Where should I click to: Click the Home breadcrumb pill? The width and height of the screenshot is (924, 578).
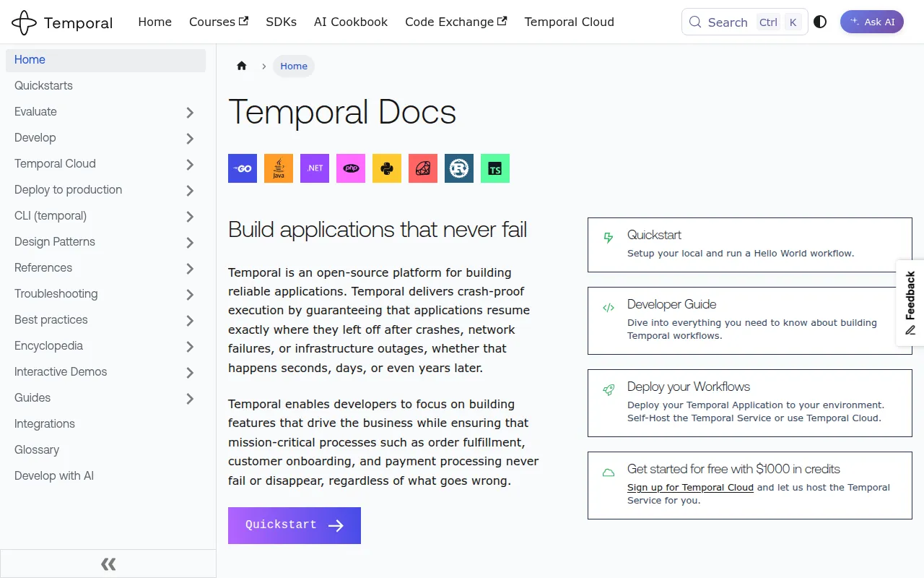(x=294, y=66)
